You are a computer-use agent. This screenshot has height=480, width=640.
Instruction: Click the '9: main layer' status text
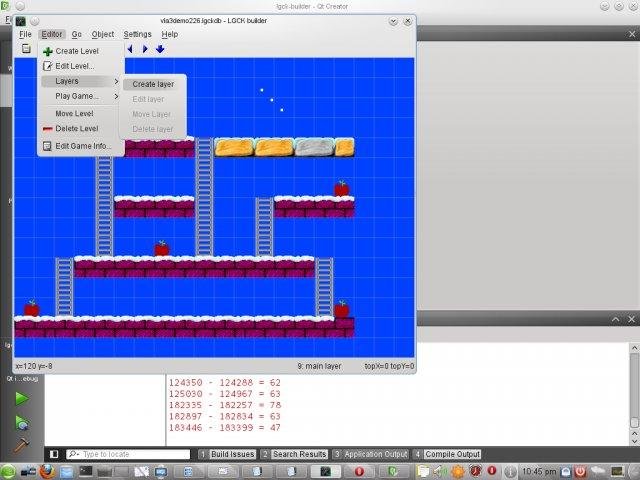(x=319, y=366)
